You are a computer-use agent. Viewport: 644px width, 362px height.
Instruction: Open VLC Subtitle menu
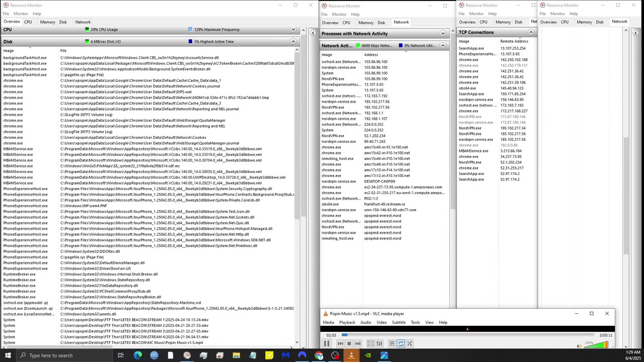pos(398,322)
